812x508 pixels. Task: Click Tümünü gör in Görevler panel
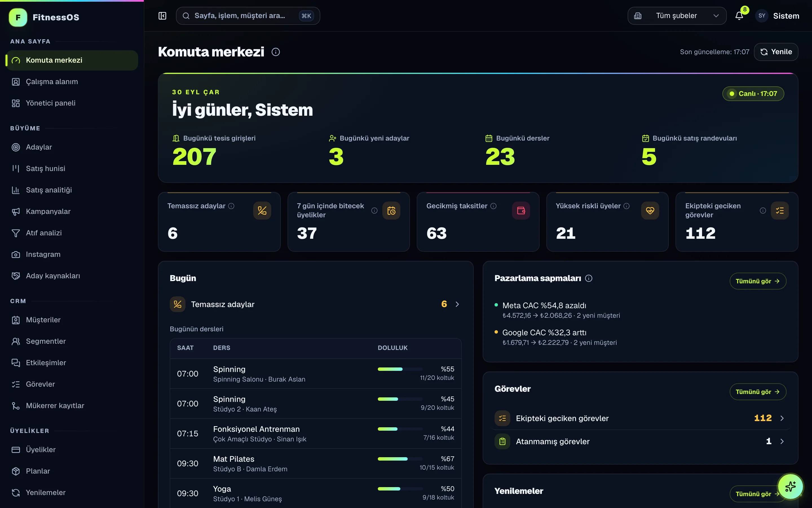(758, 392)
